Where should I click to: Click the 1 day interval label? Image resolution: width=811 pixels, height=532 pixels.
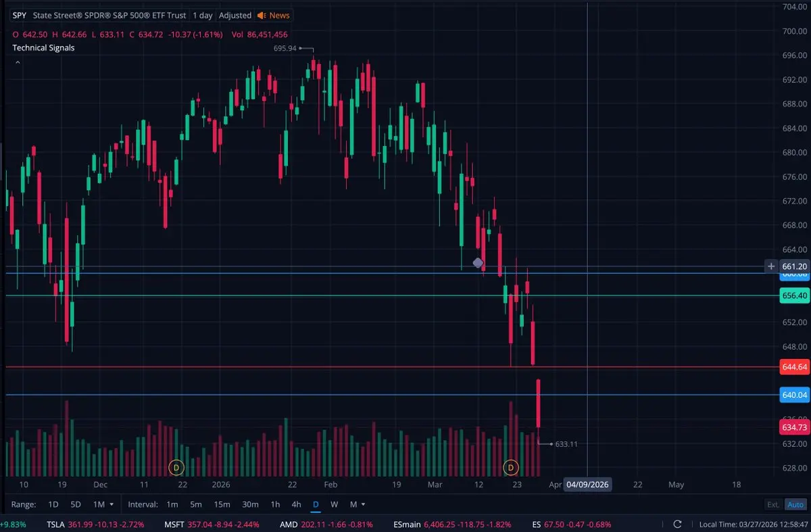(x=202, y=15)
